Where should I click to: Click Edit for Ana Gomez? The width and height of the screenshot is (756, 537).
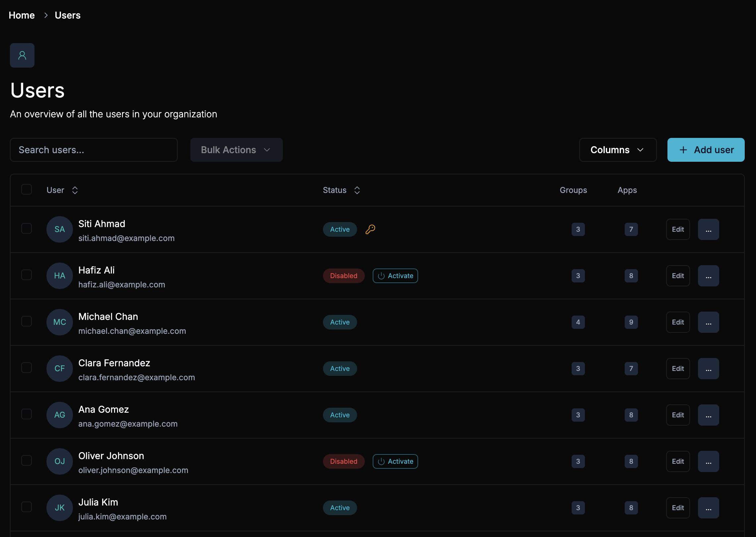click(678, 415)
